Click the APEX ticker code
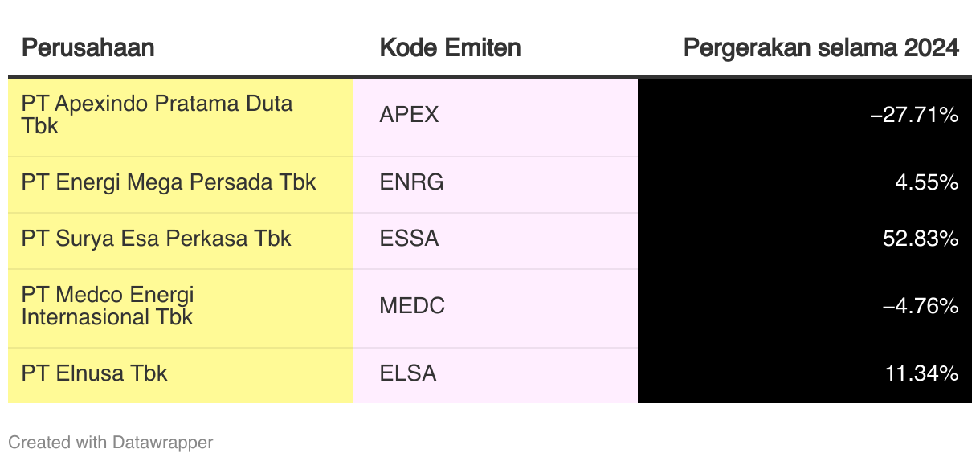 [409, 116]
